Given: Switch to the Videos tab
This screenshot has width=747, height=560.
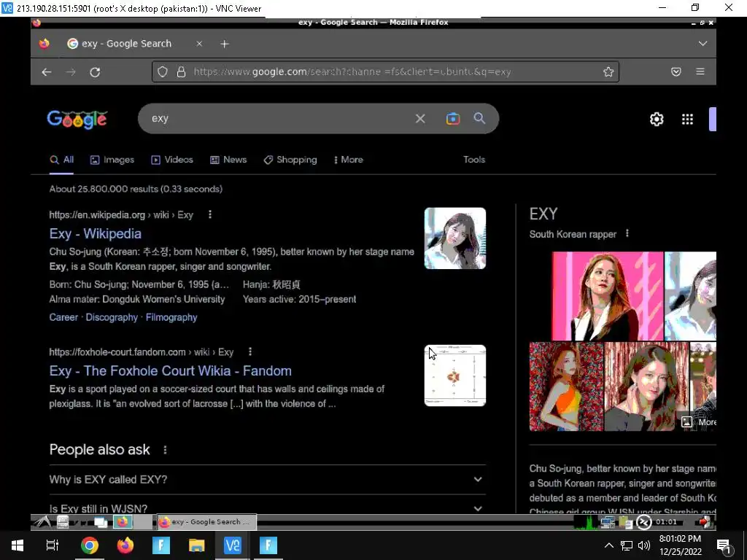Looking at the screenshot, I should click(x=172, y=160).
